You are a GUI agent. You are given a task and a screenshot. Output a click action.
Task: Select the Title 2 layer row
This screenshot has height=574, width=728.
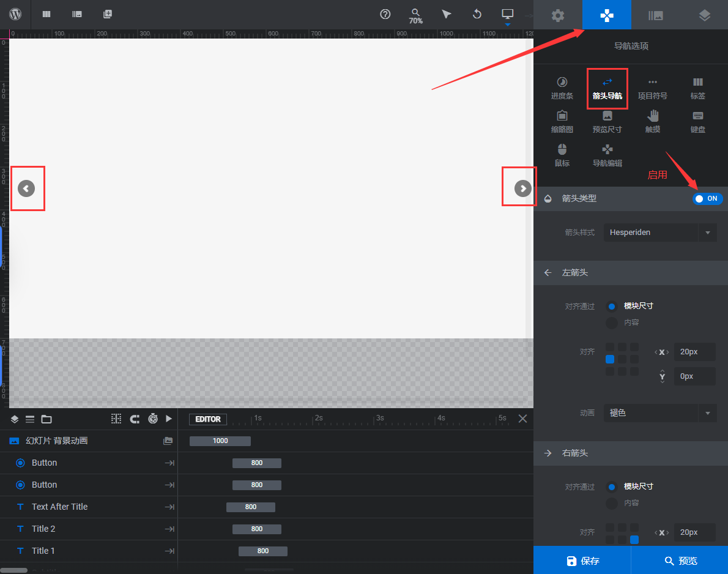click(89, 529)
